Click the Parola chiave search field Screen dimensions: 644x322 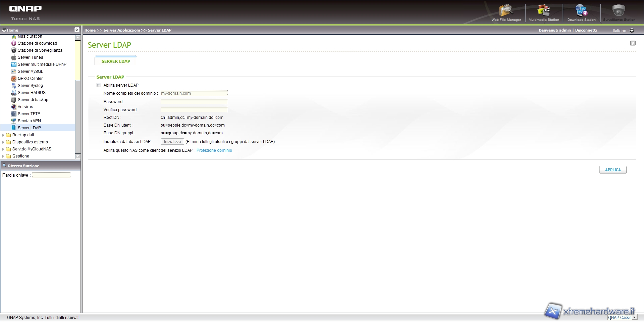51,175
